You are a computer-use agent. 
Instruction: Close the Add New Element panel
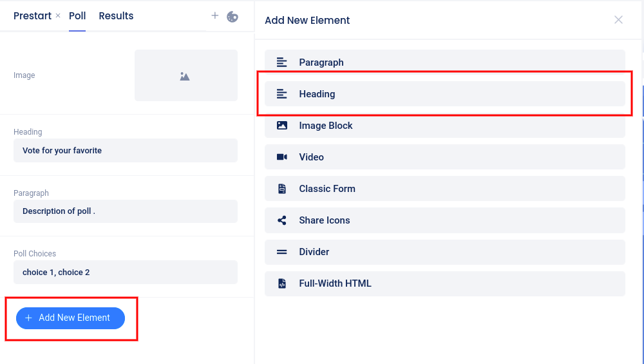[x=618, y=20]
